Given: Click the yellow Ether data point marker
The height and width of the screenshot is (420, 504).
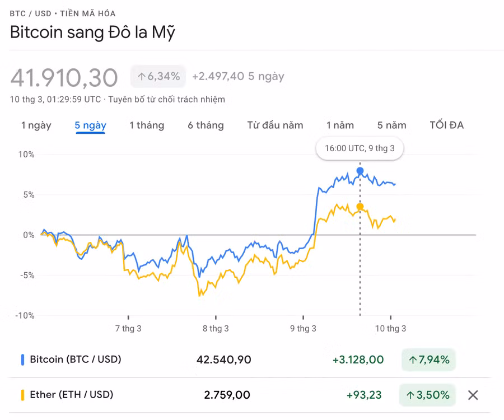Looking at the screenshot, I should pyautogui.click(x=360, y=206).
